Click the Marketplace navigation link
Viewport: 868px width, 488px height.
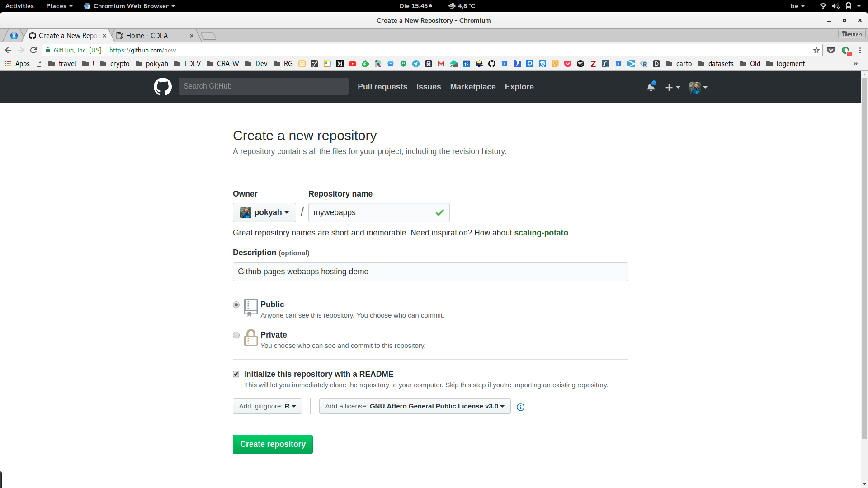point(473,86)
